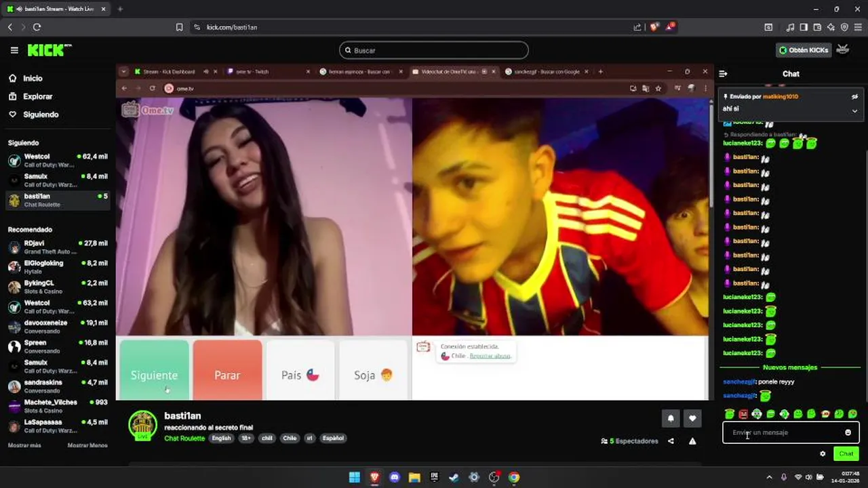Open a new browser tab
The width and height of the screenshot is (868, 488).
120,9
